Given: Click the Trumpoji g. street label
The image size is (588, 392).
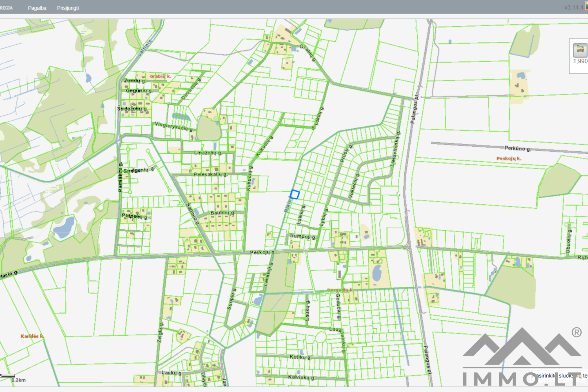Looking at the screenshot, I should 302,236.
